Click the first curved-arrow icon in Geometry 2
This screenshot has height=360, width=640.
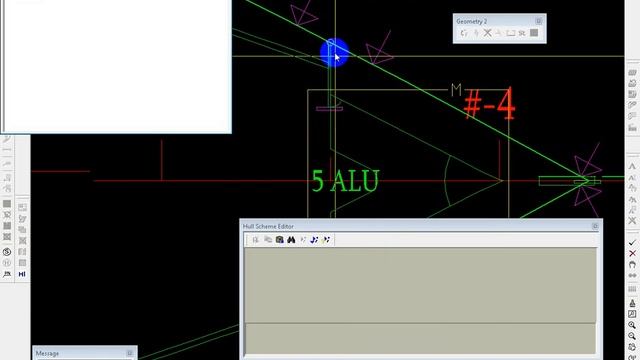[x=464, y=33]
